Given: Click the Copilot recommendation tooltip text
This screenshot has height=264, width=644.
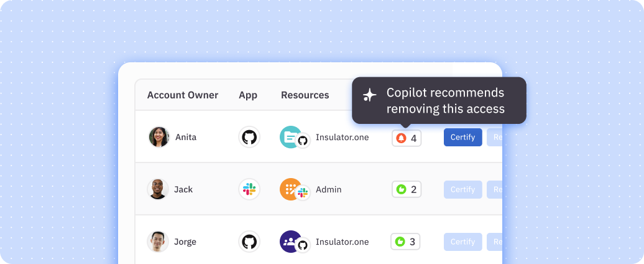Looking at the screenshot, I should point(445,101).
